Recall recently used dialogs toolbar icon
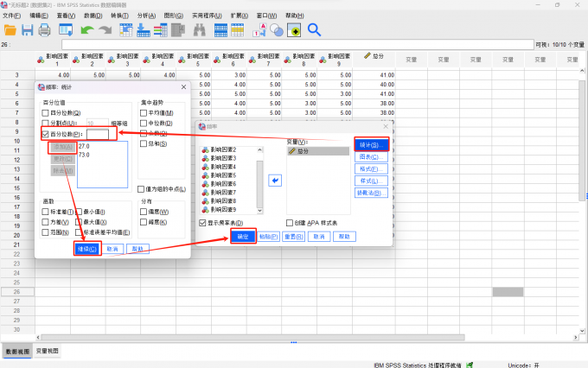Viewport: 588px width, 368px height. 66,30
